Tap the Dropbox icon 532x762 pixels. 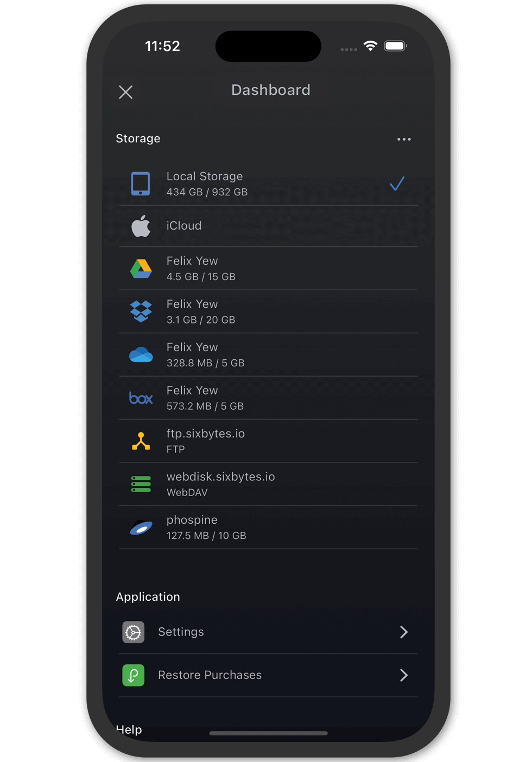pyautogui.click(x=141, y=312)
